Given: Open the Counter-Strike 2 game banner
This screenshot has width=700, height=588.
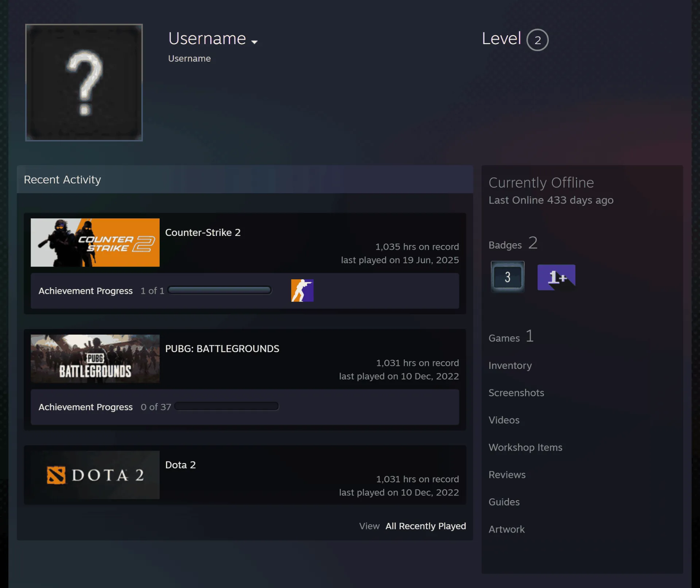Looking at the screenshot, I should tap(95, 242).
